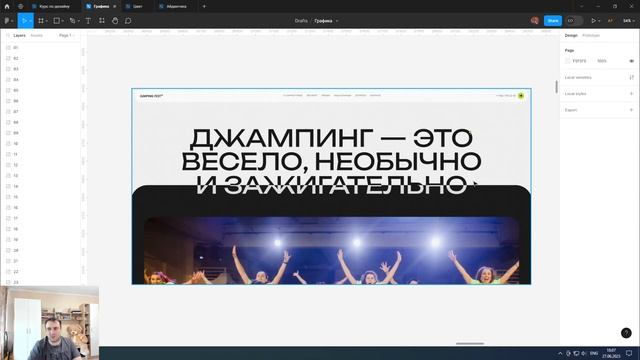Image resolution: width=640 pixels, height=360 pixels.
Task: Add a local style with plus
Action: (631, 93)
